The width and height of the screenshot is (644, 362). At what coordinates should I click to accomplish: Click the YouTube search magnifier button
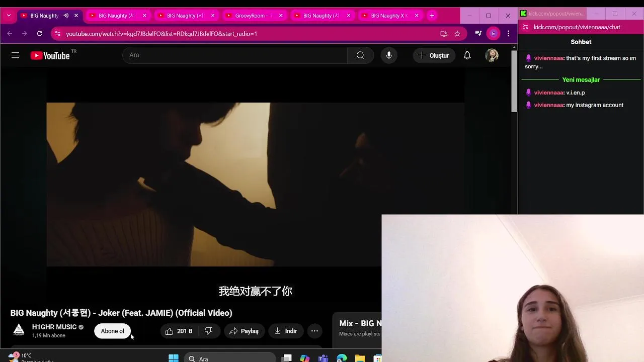pos(360,55)
